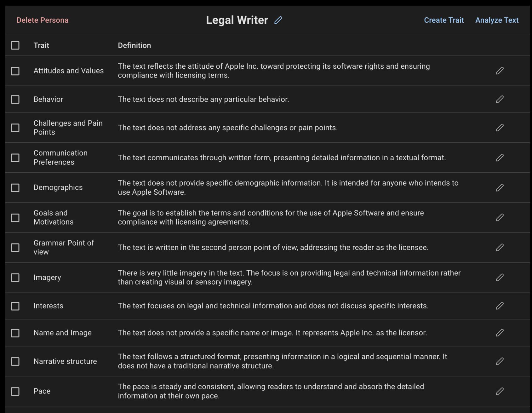The width and height of the screenshot is (532, 413).
Task: Edit the Narrative structure definition
Action: tap(500, 361)
